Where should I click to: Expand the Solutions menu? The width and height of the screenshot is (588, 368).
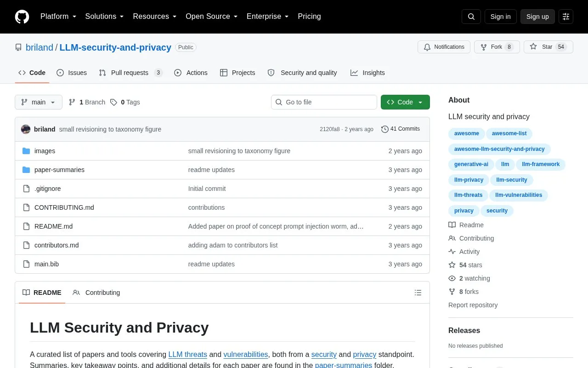(105, 17)
